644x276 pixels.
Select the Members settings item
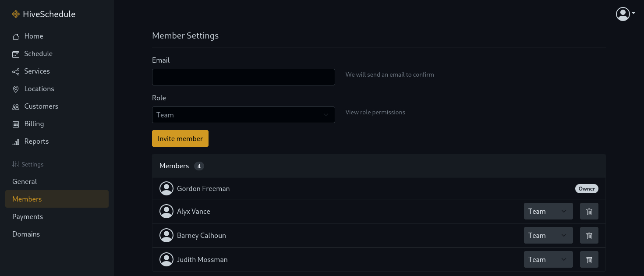(57, 199)
